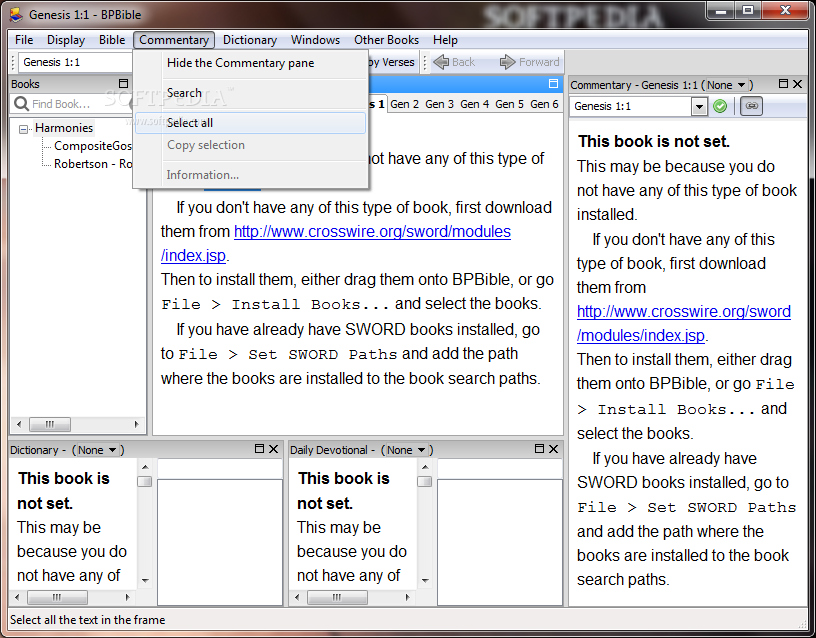The image size is (816, 638).
Task: Open crosswire link in Bible pane
Action: click(x=372, y=232)
